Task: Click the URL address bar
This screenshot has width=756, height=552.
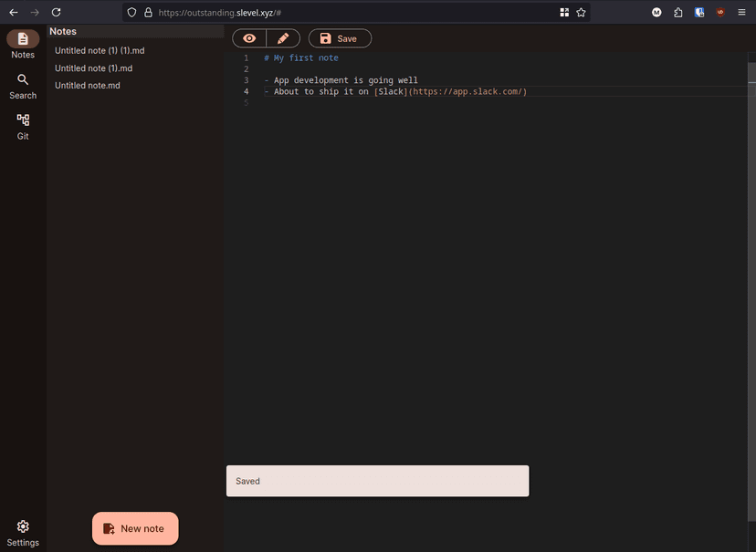Action: (x=356, y=13)
